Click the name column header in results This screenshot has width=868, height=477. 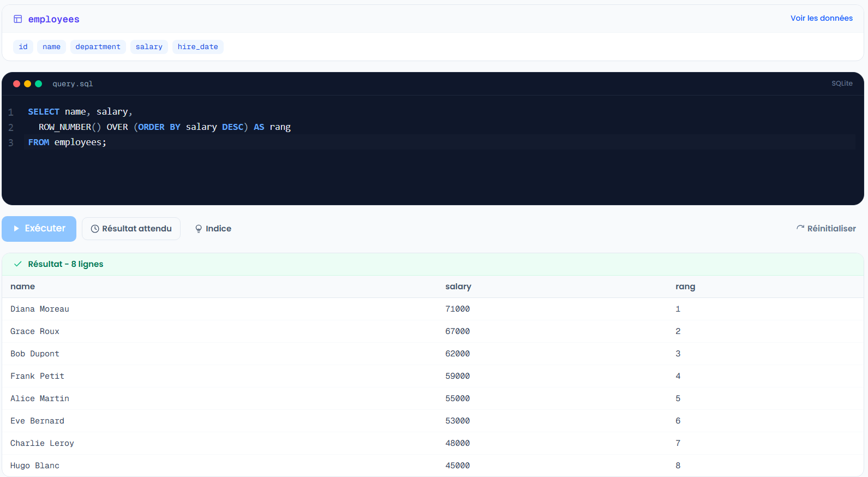click(23, 287)
